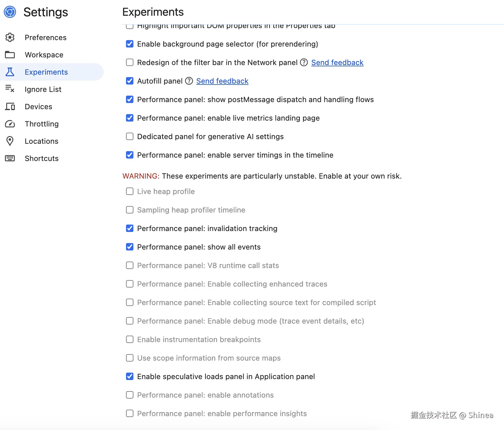
Task: Uncheck Performance panel: show all events
Action: 130,247
